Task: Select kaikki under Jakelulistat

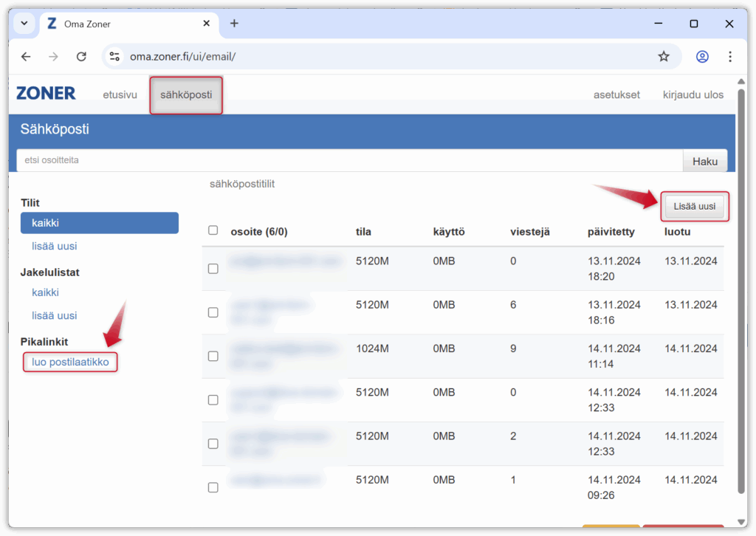Action: point(45,292)
